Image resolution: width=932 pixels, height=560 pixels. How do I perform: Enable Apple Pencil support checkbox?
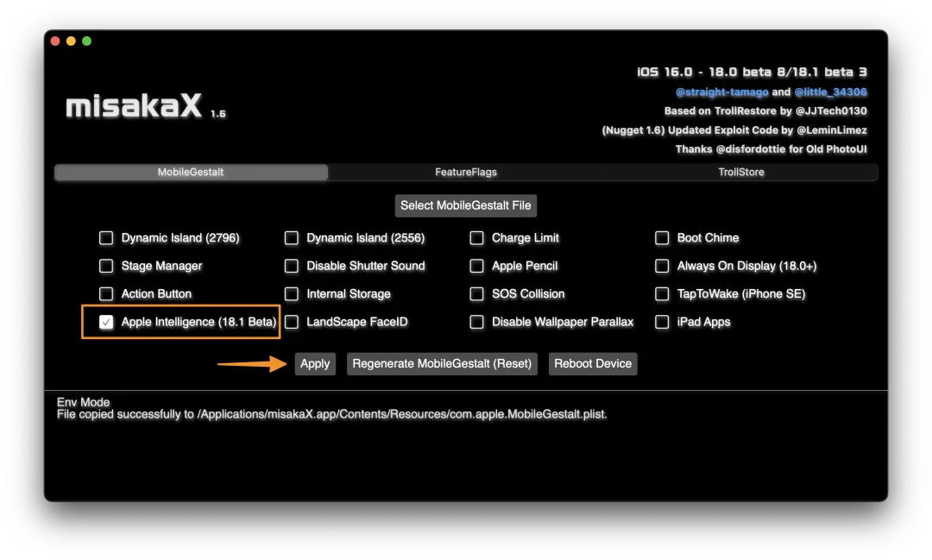tap(477, 266)
